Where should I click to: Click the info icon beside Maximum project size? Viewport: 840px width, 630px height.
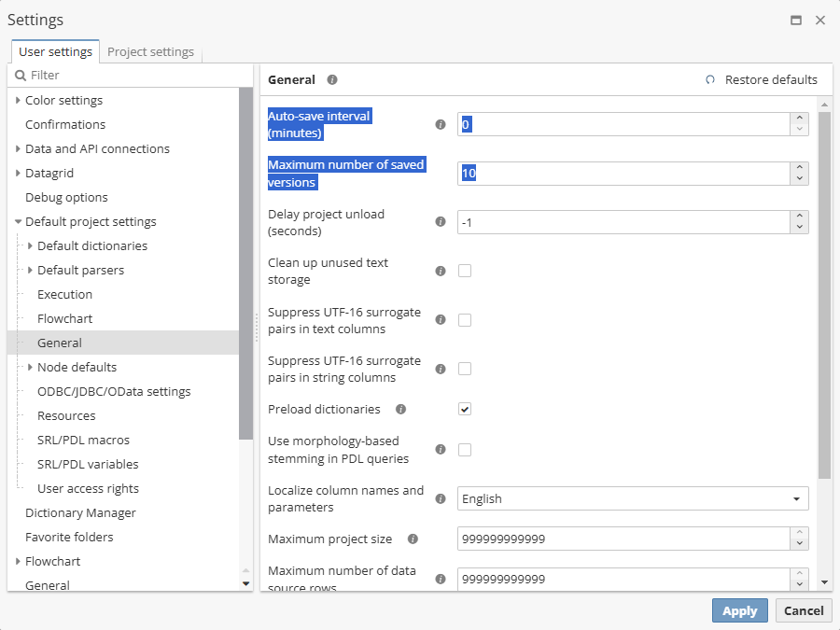[x=412, y=539]
